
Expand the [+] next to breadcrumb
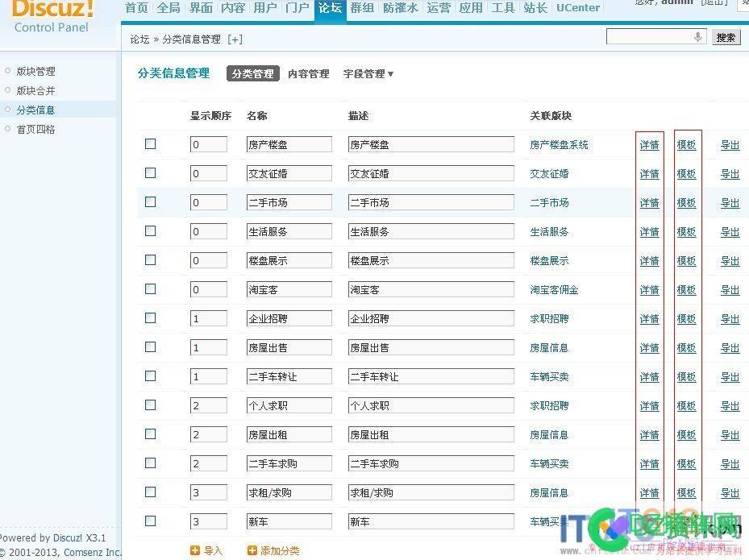click(x=235, y=39)
